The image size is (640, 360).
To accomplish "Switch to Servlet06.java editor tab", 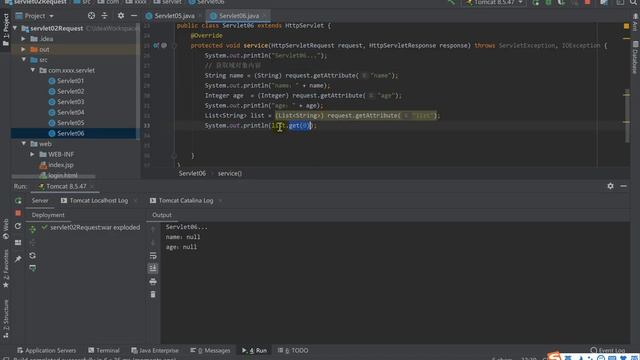I will [x=238, y=16].
